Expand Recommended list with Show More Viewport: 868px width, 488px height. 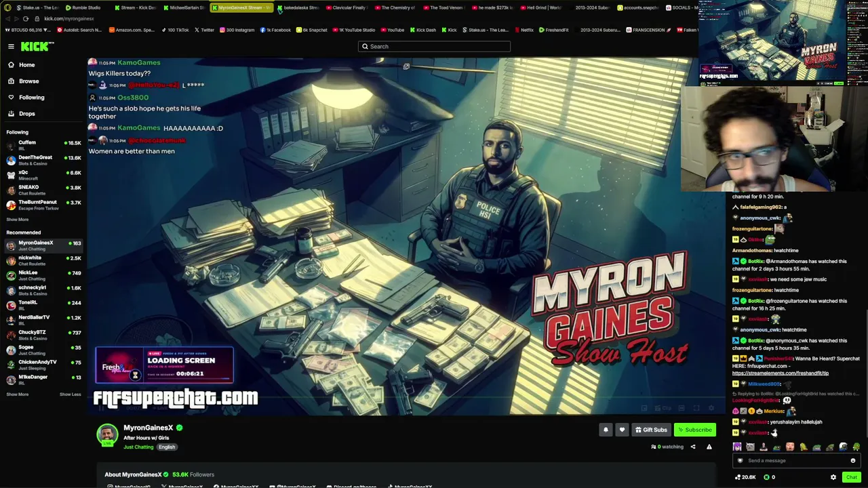click(18, 394)
